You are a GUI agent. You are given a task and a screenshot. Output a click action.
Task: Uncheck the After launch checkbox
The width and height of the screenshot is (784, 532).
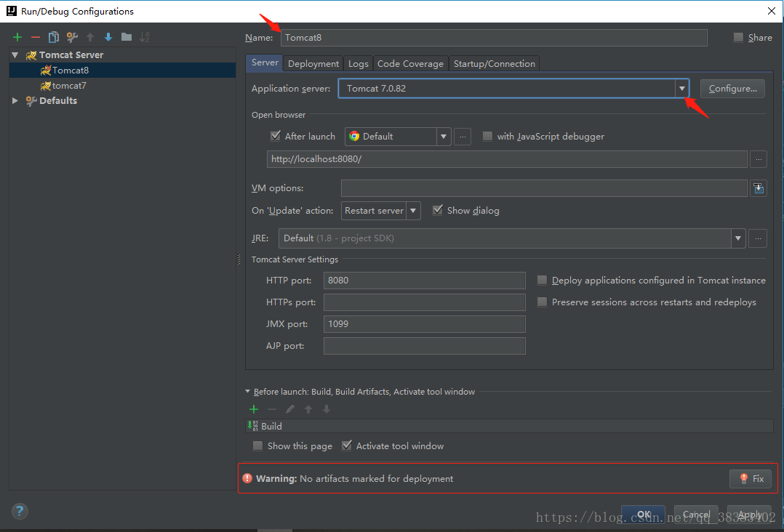click(x=275, y=136)
